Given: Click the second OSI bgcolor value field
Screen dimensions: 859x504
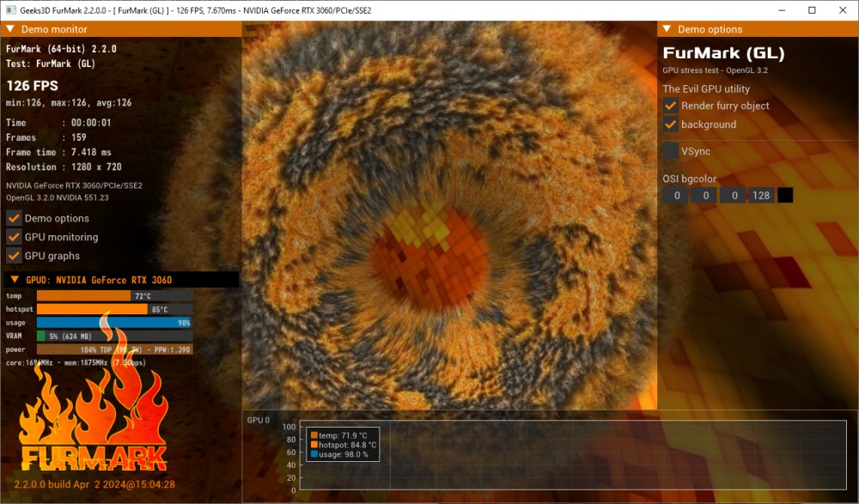Looking at the screenshot, I should pos(705,196).
